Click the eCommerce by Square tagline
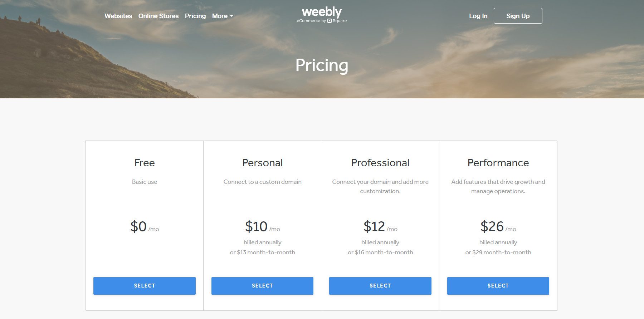This screenshot has height=319, width=644. pos(322,21)
